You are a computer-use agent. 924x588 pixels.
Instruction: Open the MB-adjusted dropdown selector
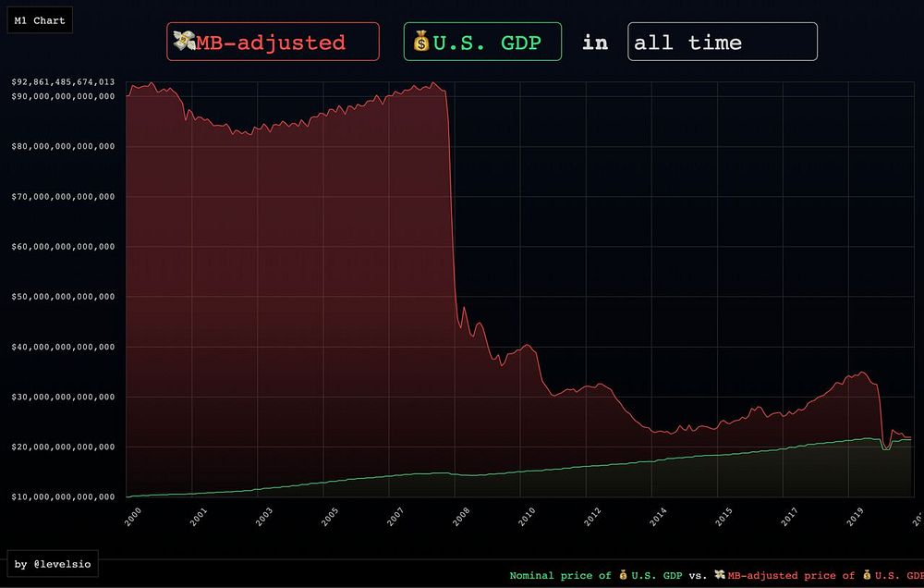tap(273, 42)
